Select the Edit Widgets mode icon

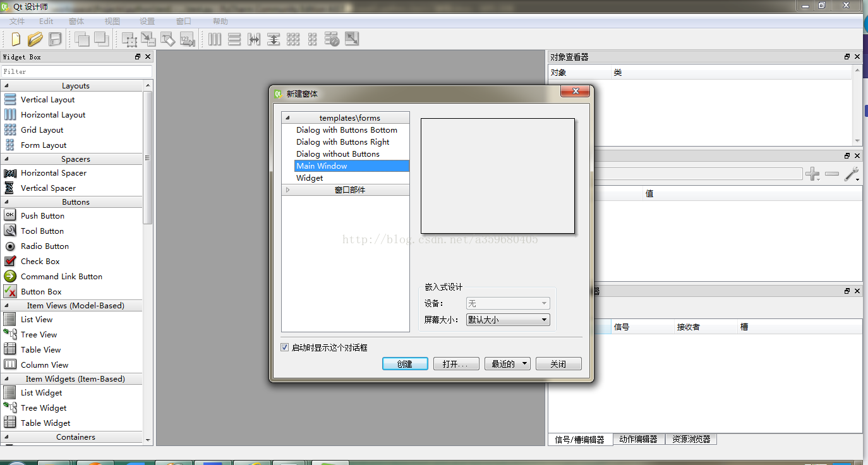pos(130,39)
